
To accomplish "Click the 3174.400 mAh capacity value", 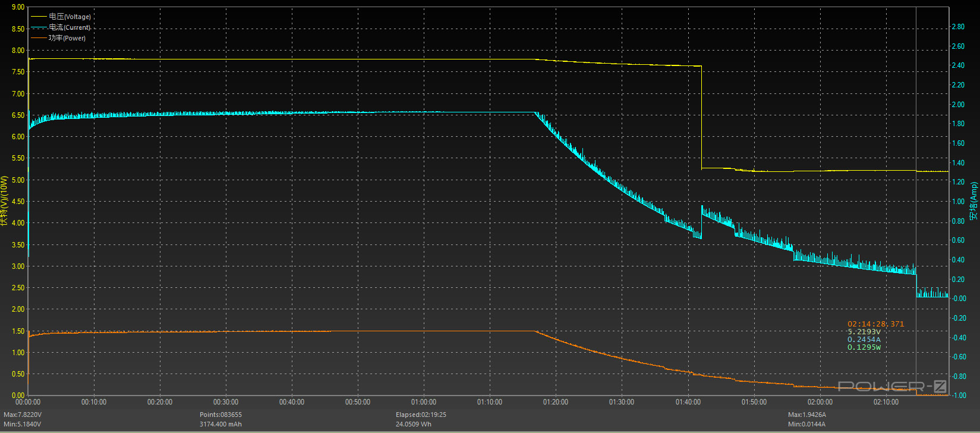I will pos(220,424).
